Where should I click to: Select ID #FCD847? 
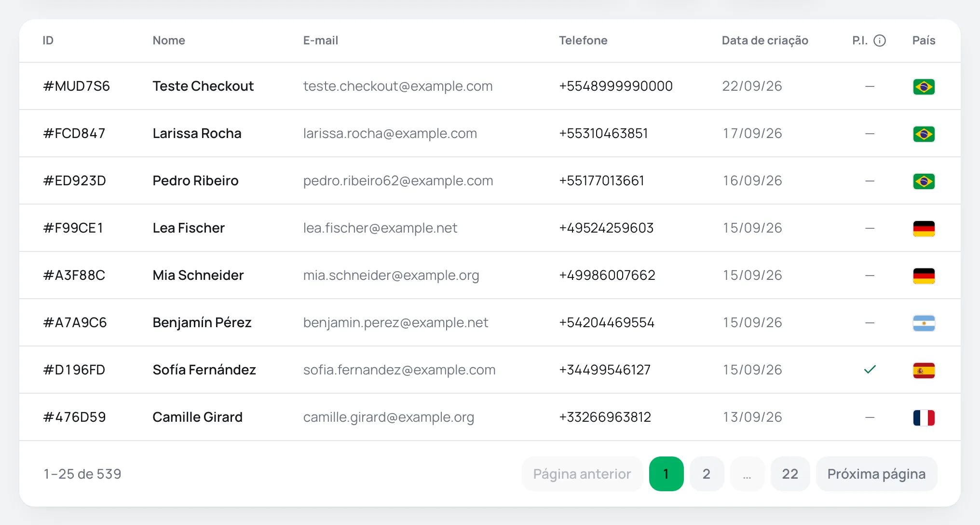click(x=74, y=133)
